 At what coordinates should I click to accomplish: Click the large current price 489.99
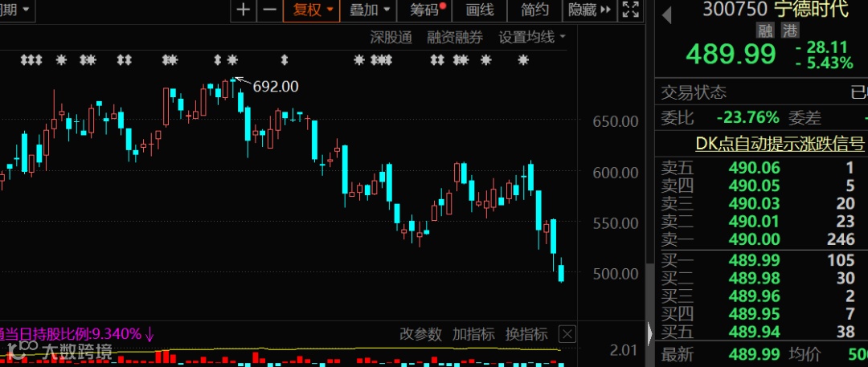click(731, 55)
